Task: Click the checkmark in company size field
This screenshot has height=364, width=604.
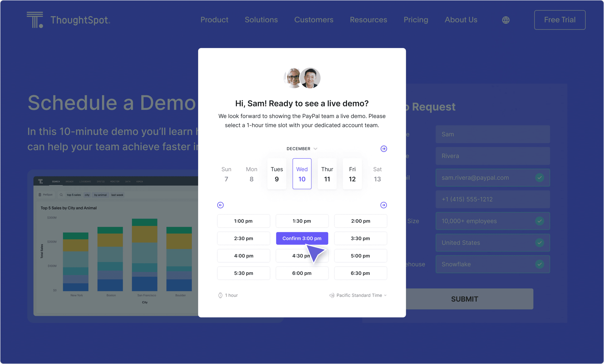Action: pos(539,221)
